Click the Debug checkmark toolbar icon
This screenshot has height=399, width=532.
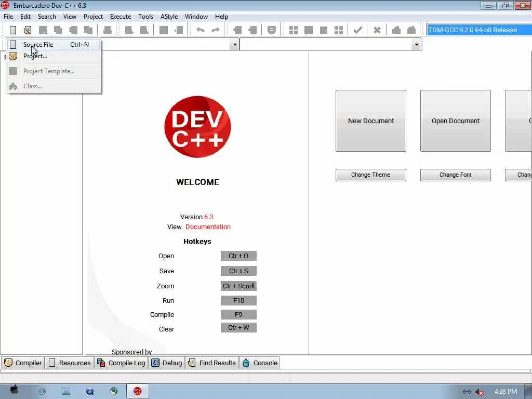(357, 30)
